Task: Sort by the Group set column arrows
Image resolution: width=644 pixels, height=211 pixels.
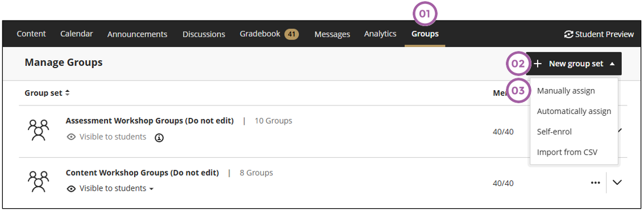Action: point(68,93)
